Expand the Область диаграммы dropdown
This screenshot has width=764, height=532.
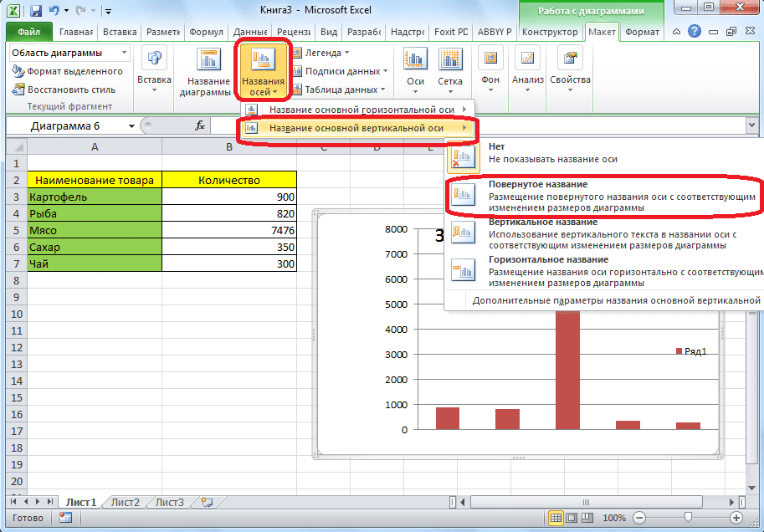(125, 53)
